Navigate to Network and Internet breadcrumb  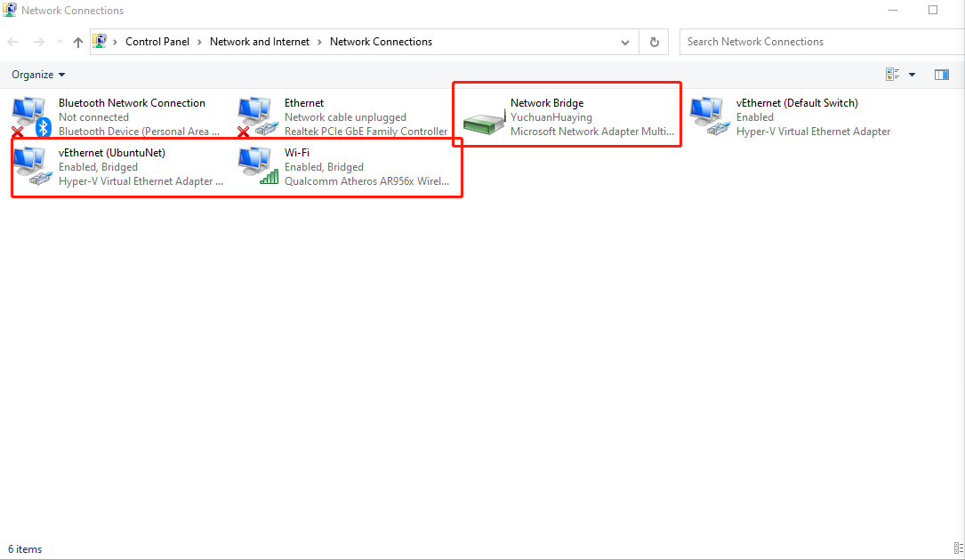(260, 42)
